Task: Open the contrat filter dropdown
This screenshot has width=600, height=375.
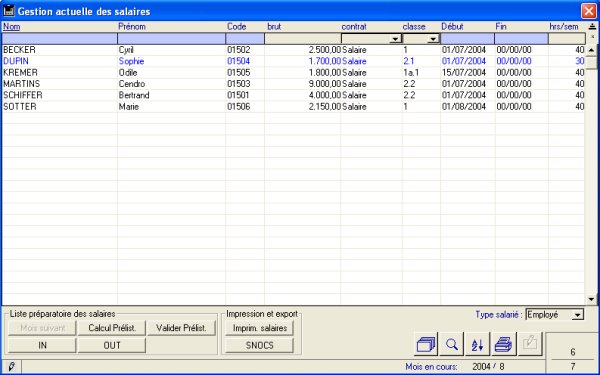Action: pyautogui.click(x=395, y=39)
